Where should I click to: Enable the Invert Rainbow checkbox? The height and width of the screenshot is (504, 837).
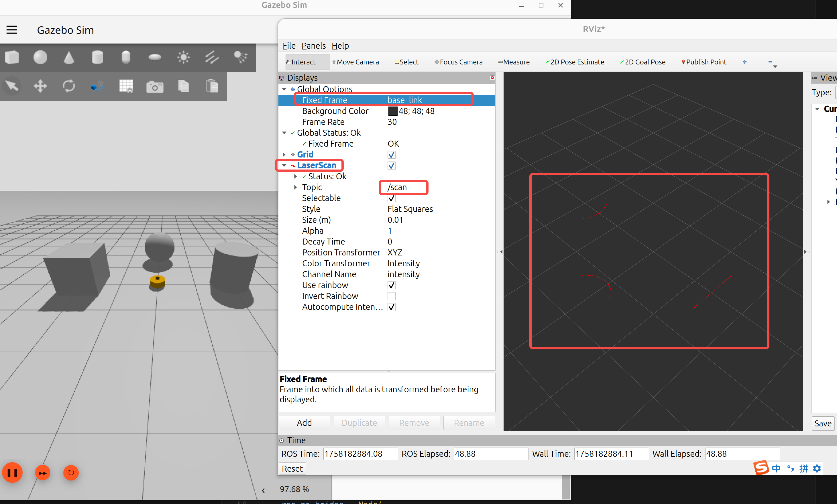391,296
